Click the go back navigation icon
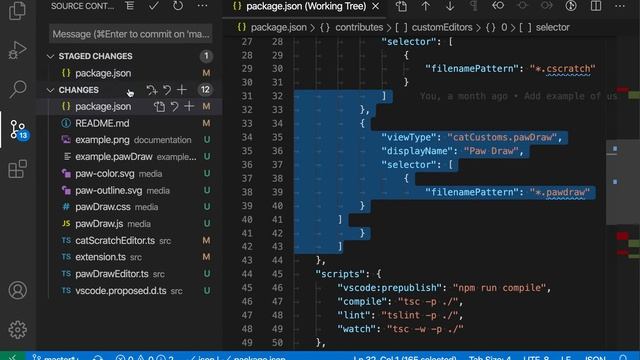The image size is (640, 360). coord(498,6)
